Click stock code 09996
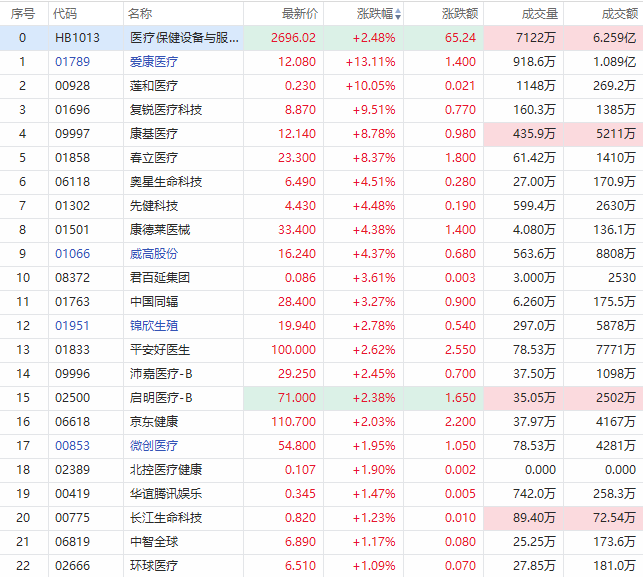Screen dimensions: 643x577 click(x=72, y=374)
